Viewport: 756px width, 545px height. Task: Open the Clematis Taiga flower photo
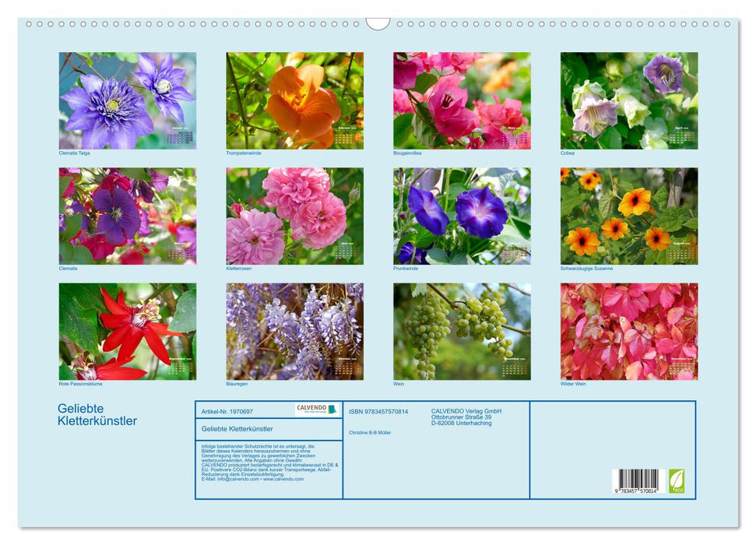(x=128, y=100)
